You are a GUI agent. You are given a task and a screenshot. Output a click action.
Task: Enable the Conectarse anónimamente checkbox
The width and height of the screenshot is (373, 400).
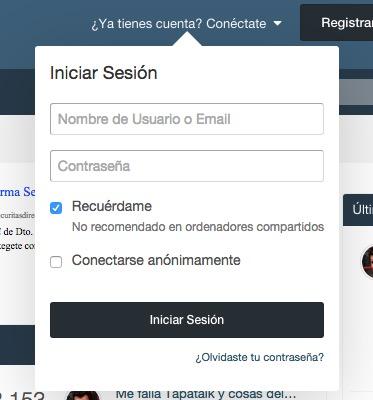pos(56,262)
